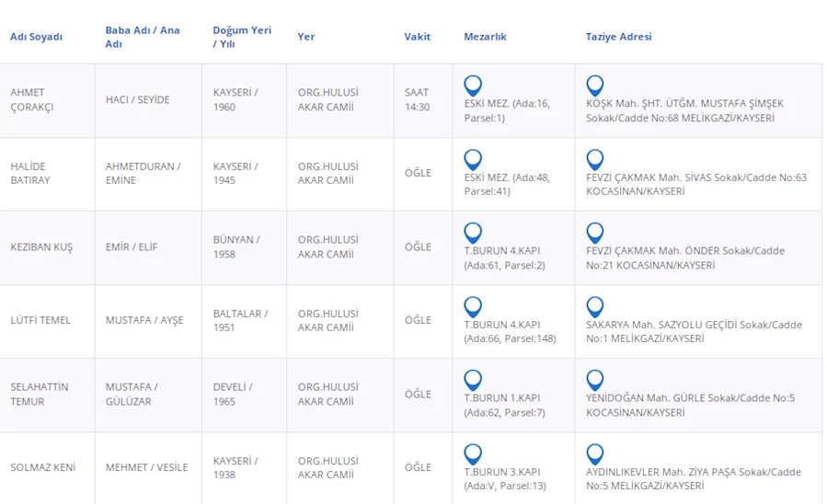Click cemetery map pin for Lütfi Temel
827x504 pixels.
[x=473, y=306]
